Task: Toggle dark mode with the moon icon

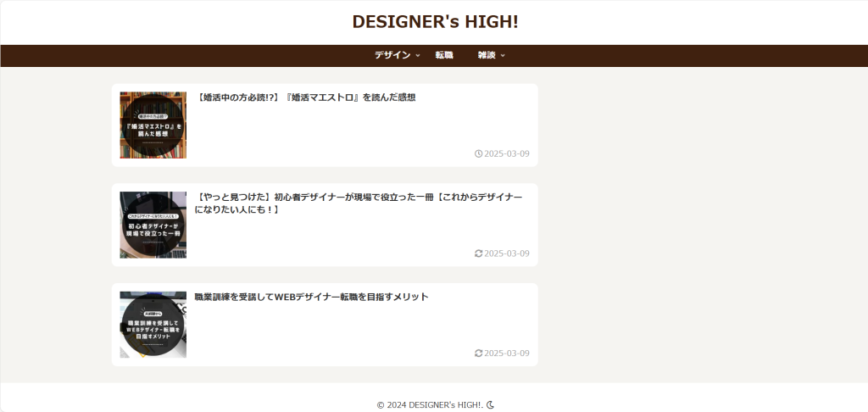Action: (490, 405)
